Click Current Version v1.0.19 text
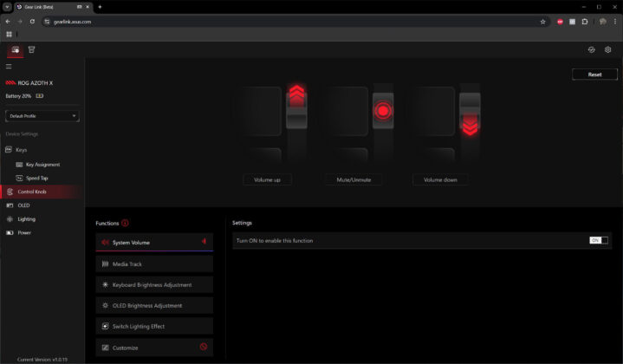This screenshot has height=364, width=623. [x=42, y=359]
